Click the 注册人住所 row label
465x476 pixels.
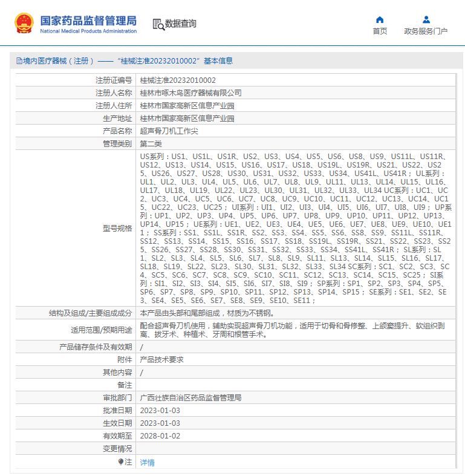coord(114,106)
